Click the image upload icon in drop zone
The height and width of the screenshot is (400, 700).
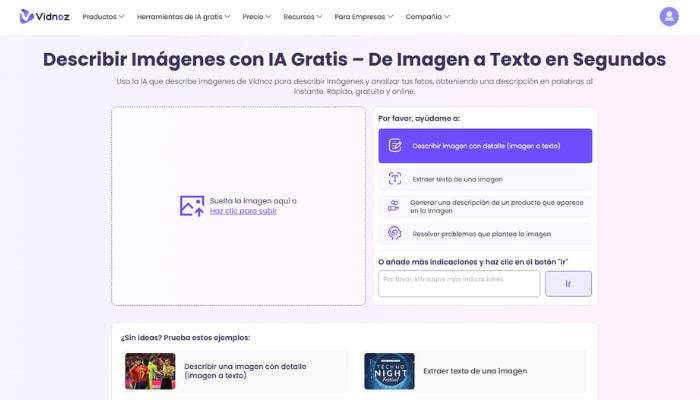pos(192,206)
